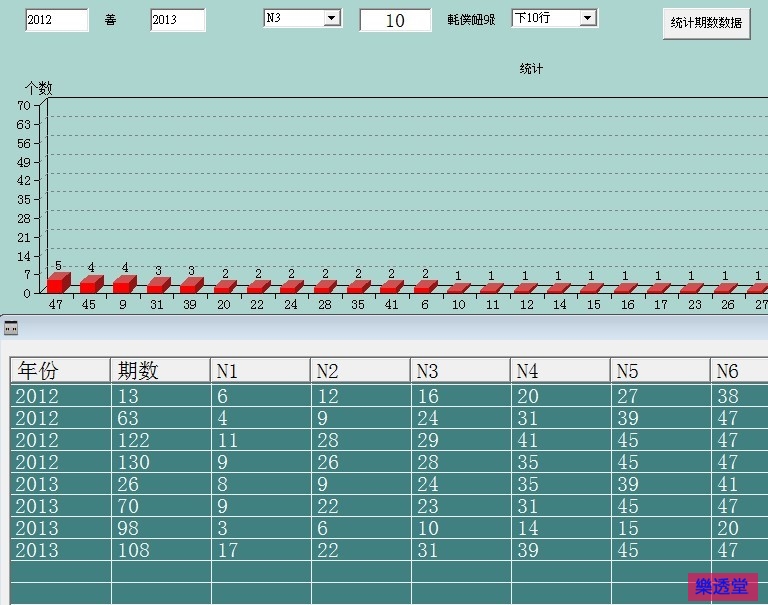Click the 年份 column header
768x605 pixels.
(60, 371)
